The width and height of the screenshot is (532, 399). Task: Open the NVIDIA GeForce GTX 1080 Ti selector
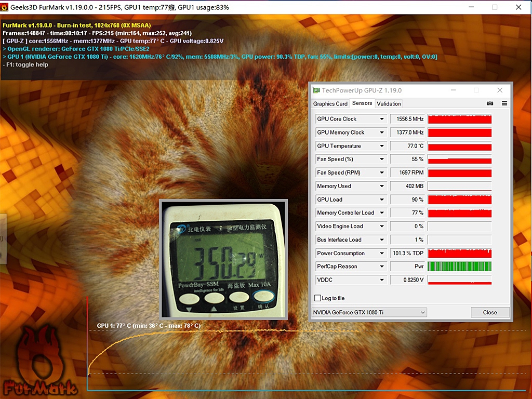click(369, 312)
